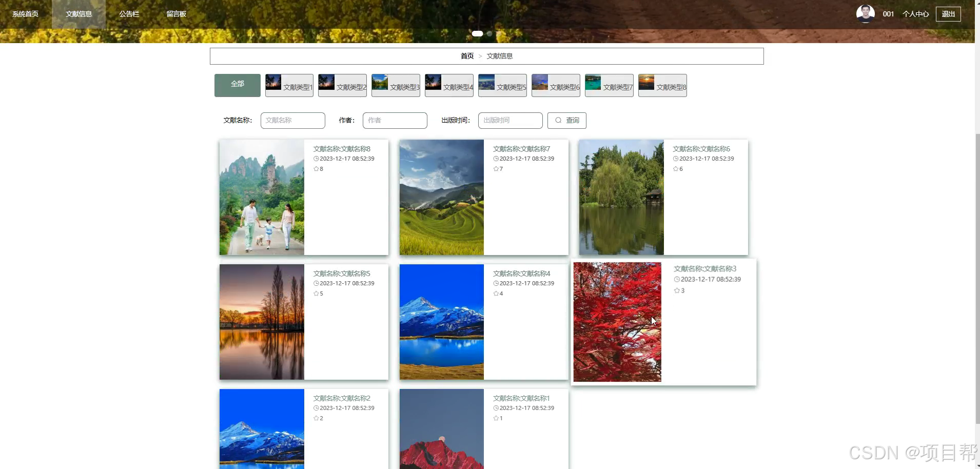
Task: Select the second carousel indicator dot
Action: pos(489,33)
